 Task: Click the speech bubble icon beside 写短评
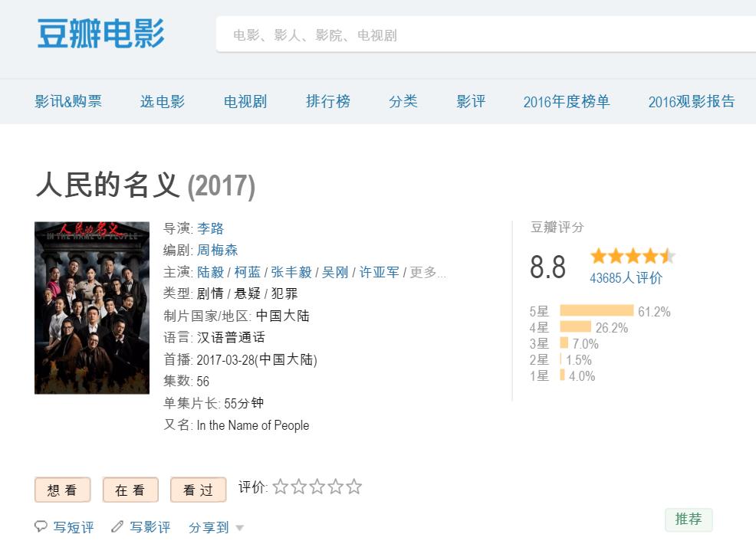pos(41,527)
